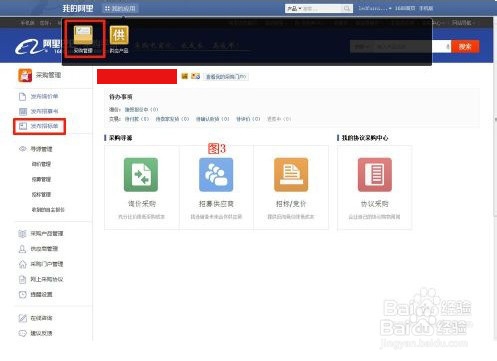Viewport: 497px width, 361px height.
Task: Open 在线咨询 in sidebar
Action: 41,318
